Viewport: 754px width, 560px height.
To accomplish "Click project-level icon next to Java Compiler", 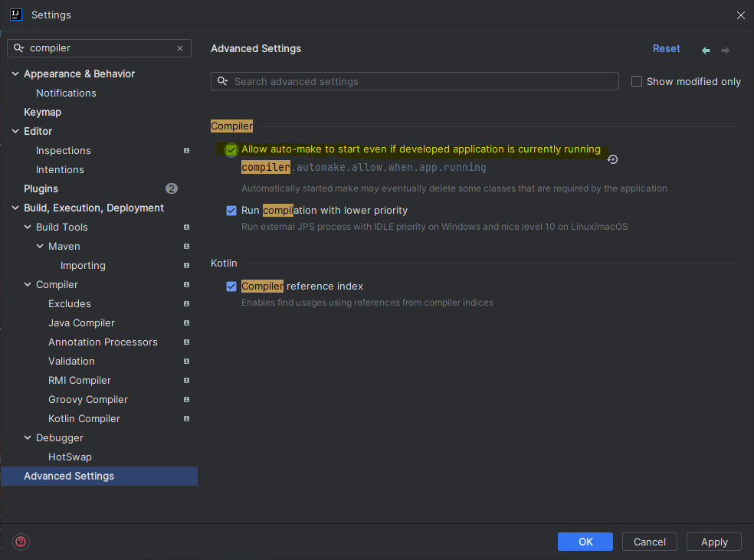I will (186, 323).
